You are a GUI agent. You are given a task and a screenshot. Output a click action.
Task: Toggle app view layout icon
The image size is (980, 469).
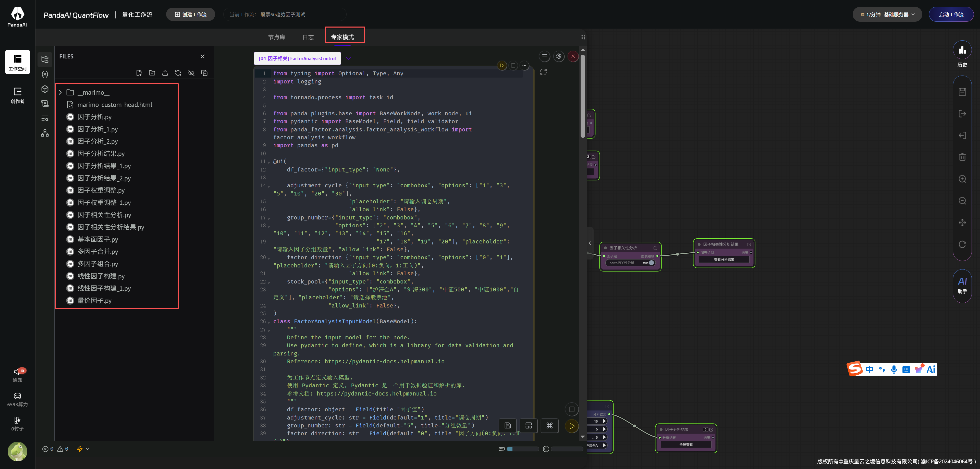(x=529, y=426)
